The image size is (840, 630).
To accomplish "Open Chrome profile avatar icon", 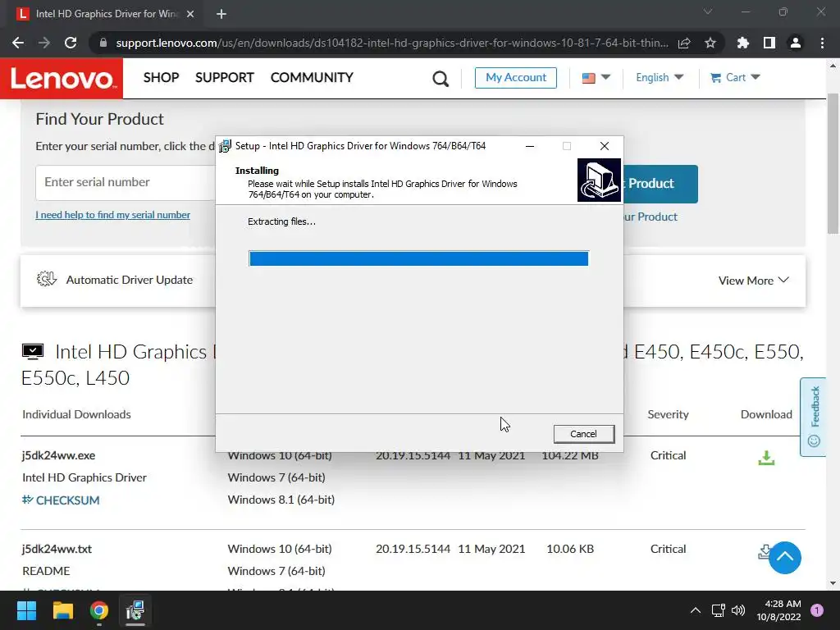I will tap(796, 43).
